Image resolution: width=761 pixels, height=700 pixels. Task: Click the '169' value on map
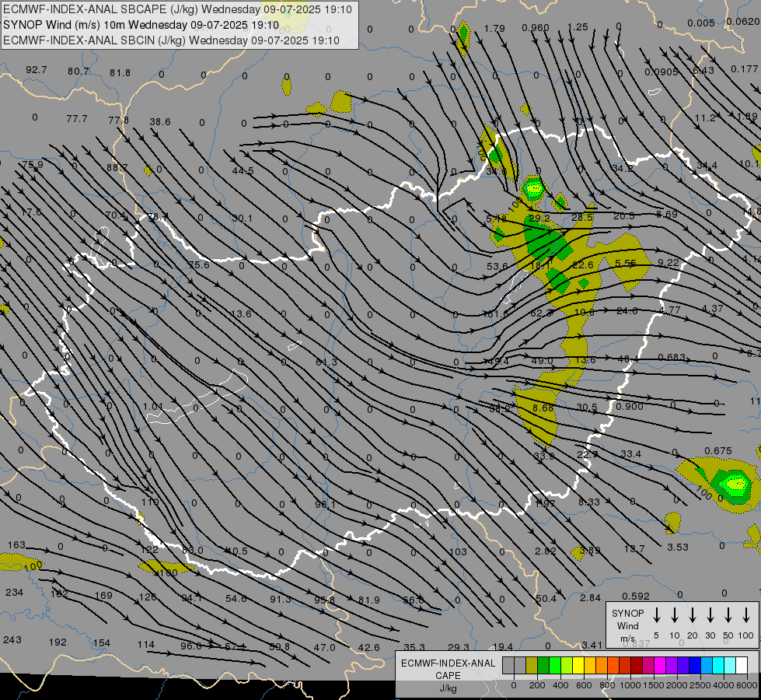point(103,595)
